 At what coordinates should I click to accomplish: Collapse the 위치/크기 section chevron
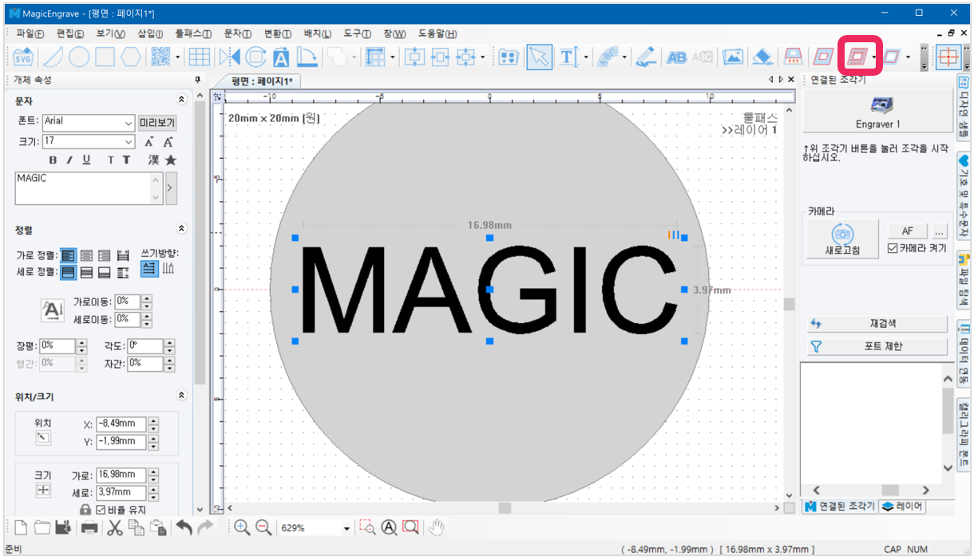click(x=181, y=396)
